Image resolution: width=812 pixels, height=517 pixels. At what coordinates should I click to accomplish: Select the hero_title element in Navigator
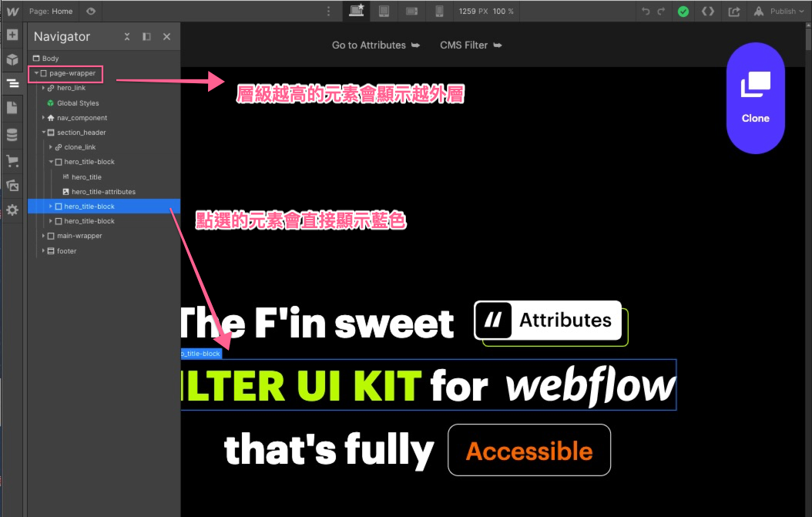(x=86, y=177)
